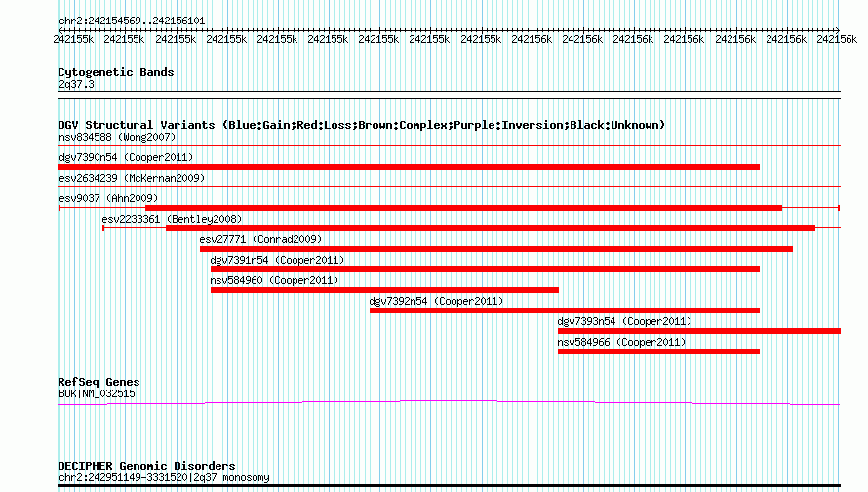Open the nsv584960 (Cooper2011) label
The width and height of the screenshot is (868, 492).
275,280
